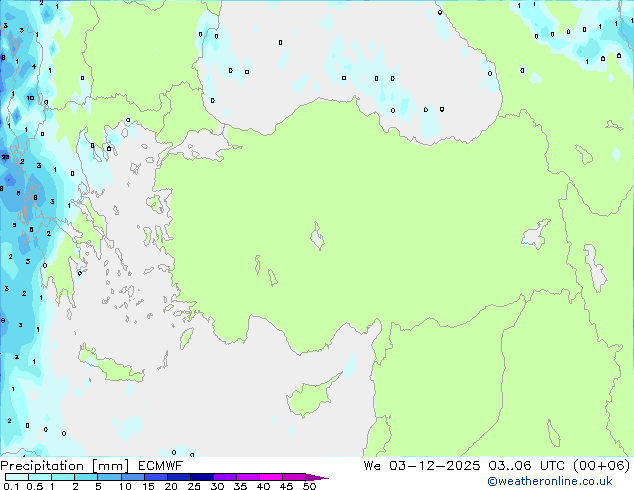Image resolution: width=634 pixels, height=490 pixels.
Task: Click the 0.5–1 mm legend color swatch
Action: pos(40,477)
